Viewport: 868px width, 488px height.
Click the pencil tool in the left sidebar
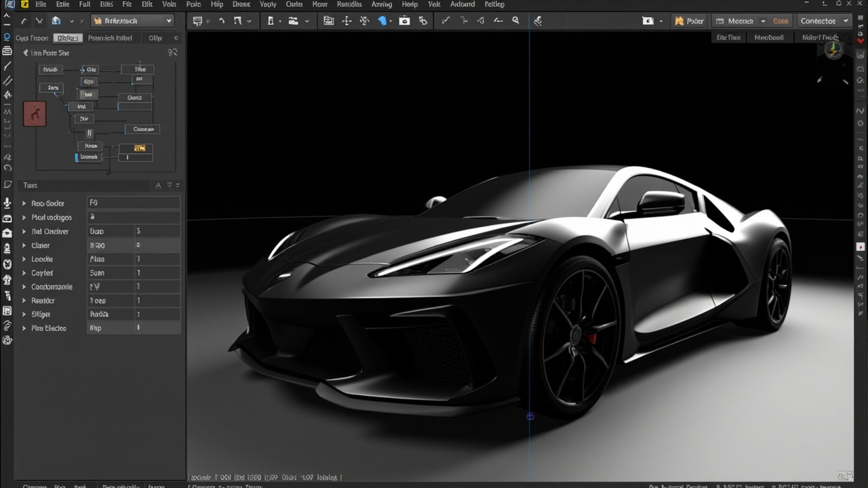(7, 66)
